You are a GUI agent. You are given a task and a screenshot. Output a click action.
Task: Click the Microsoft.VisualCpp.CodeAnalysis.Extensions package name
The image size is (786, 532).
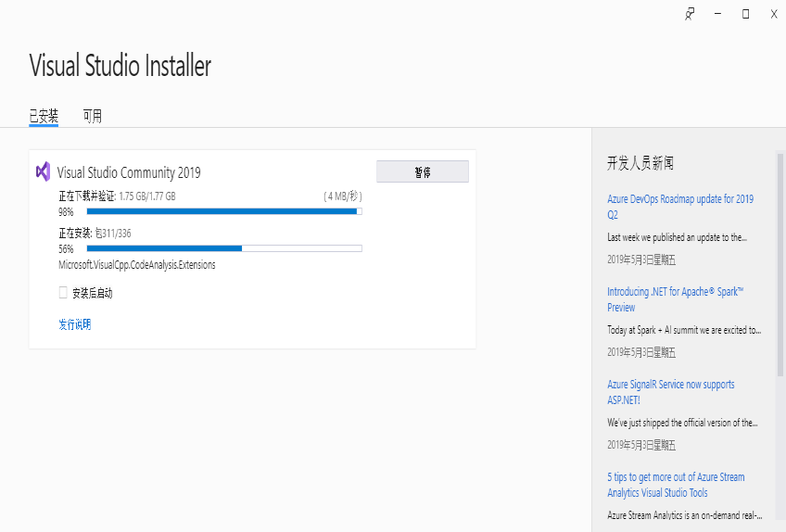(137, 265)
